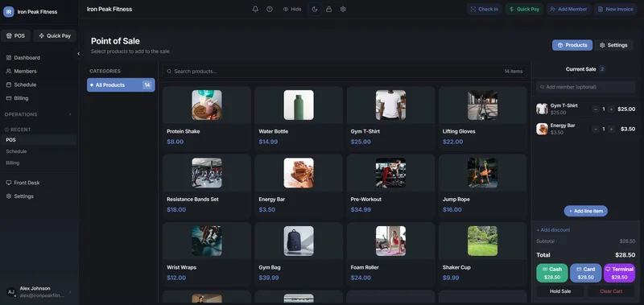Open Front Desk in sidebar
This screenshot has width=644, height=305.
tap(39, 183)
